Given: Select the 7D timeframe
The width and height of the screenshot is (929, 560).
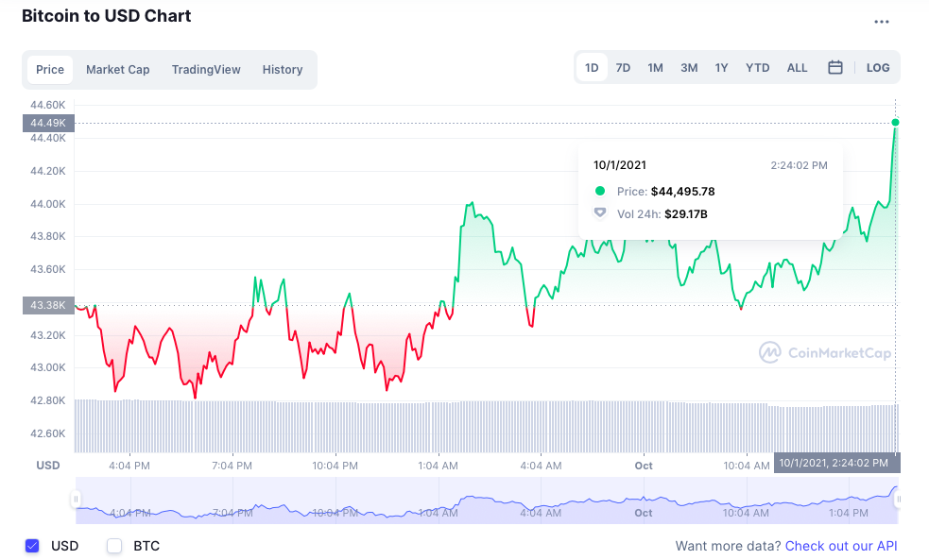Looking at the screenshot, I should click(x=623, y=67).
